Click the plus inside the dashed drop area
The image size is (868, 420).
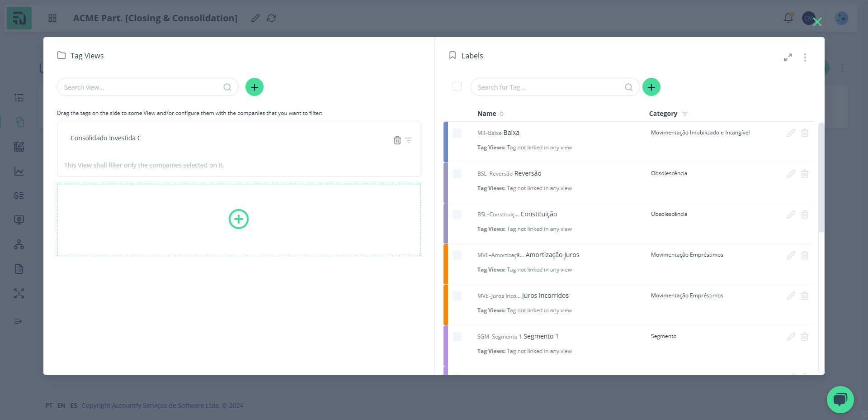(x=239, y=219)
